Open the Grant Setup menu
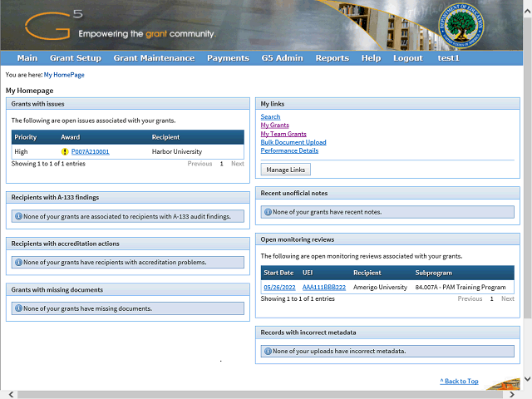532x399 pixels. [x=76, y=58]
